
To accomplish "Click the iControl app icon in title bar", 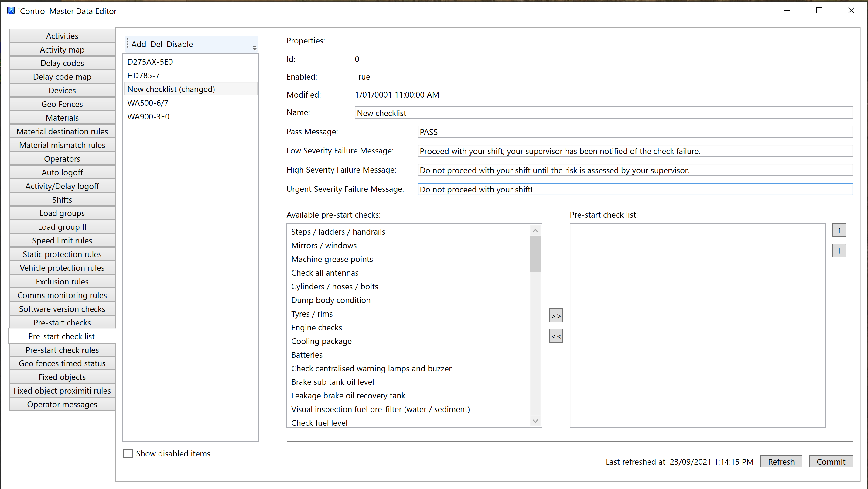I will tap(11, 10).
